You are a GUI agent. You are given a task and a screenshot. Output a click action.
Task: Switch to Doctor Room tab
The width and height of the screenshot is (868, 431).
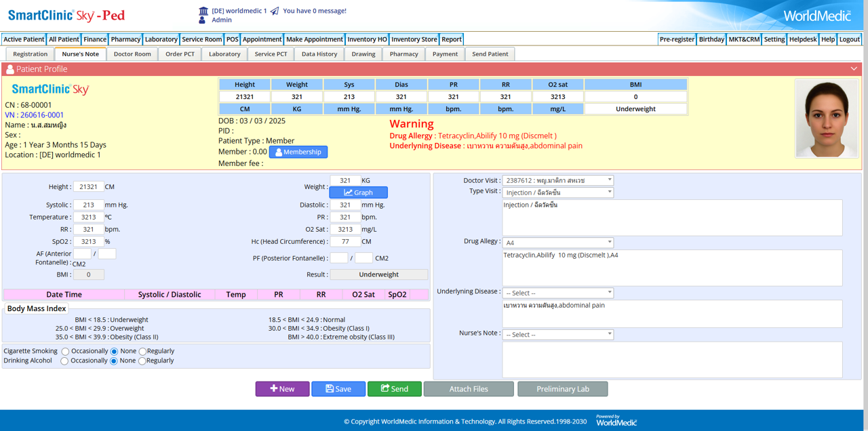tap(132, 54)
